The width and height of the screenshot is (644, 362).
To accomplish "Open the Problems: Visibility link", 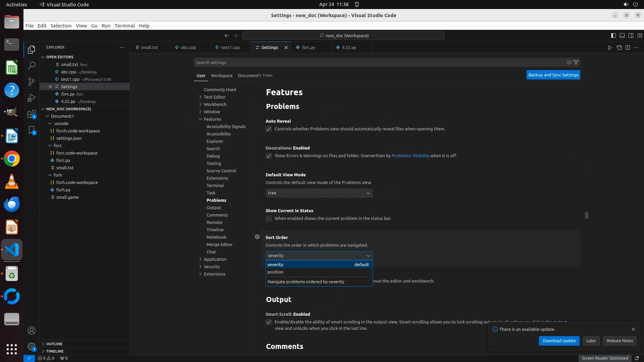I will (410, 156).
